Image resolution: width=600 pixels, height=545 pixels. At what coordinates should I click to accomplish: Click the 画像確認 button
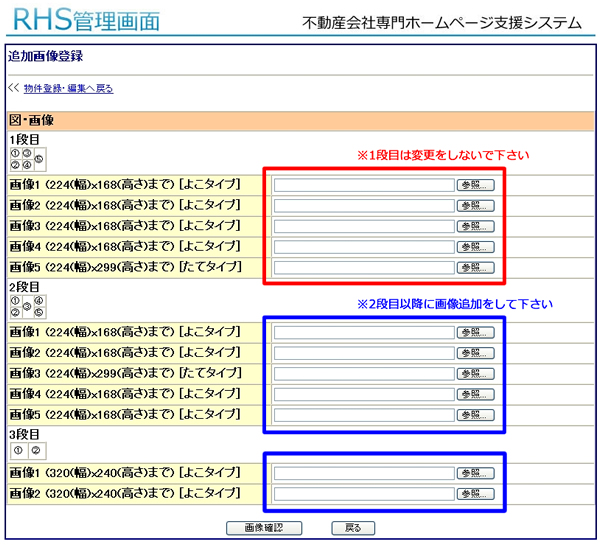coord(264,528)
